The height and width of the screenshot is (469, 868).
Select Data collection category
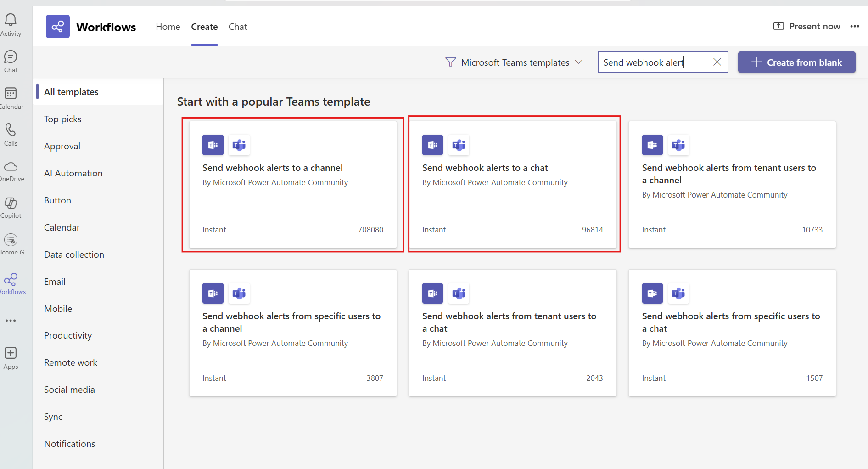(99, 254)
